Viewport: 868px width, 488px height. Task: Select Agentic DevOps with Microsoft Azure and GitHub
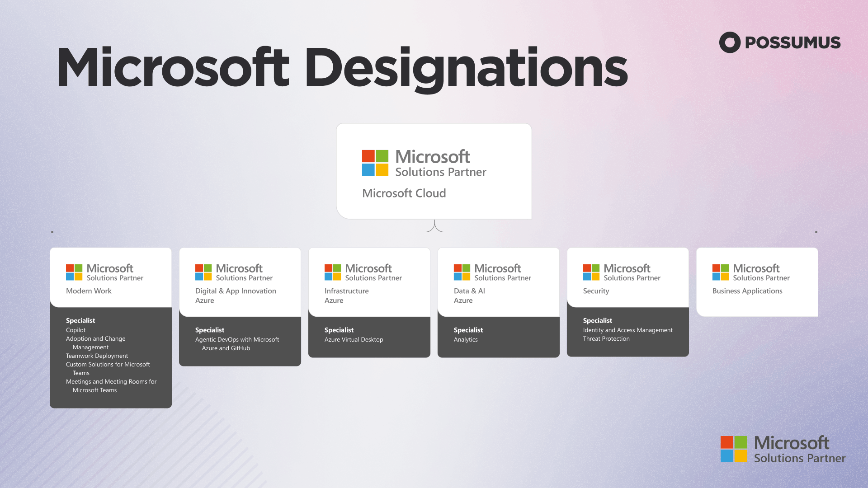tap(237, 343)
